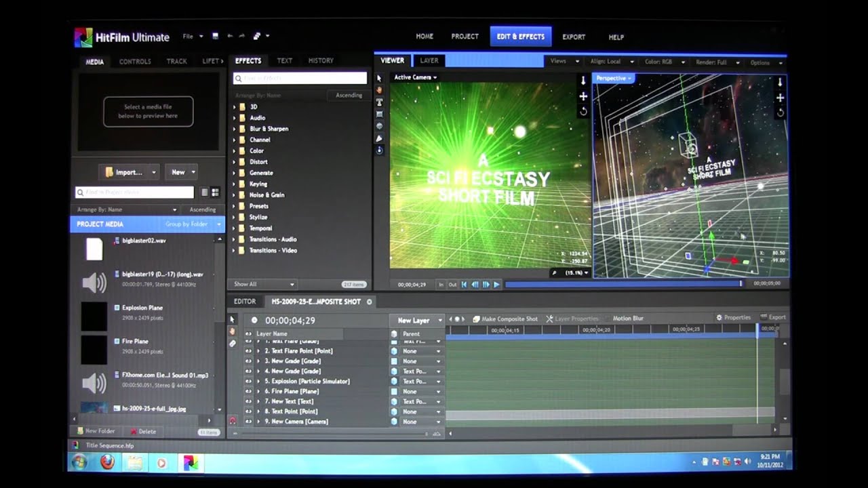Viewport: 868px width, 488px height.
Task: Select the viewer Text tool
Action: point(380,102)
